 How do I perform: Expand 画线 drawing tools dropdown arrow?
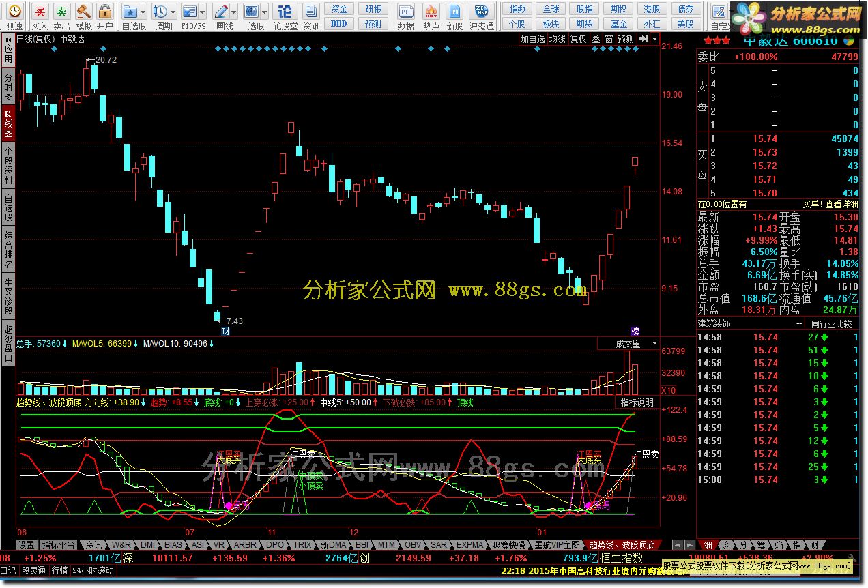[x=234, y=12]
